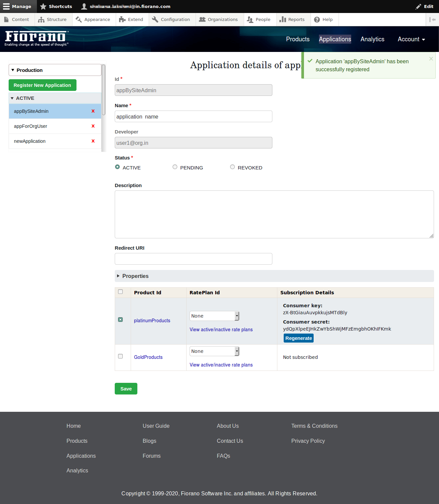Open the platinumProducts rate plan dropdown
The width and height of the screenshot is (439, 504).
click(x=215, y=316)
